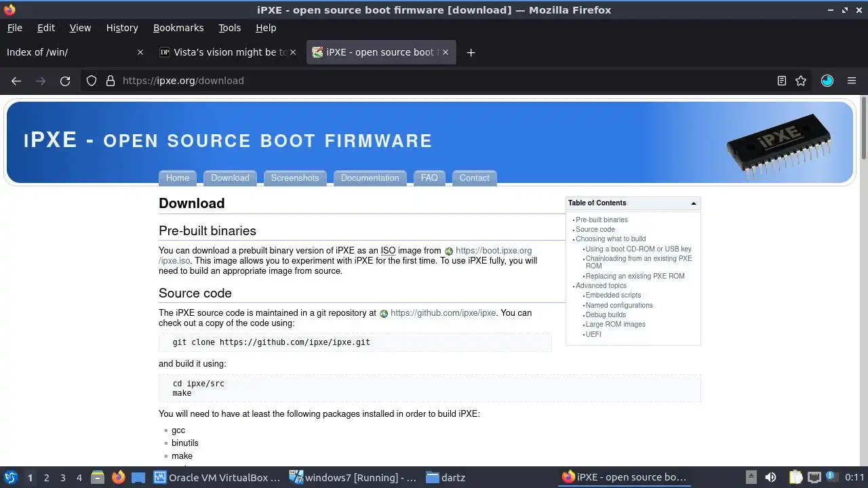
Task: Bookmark this page with the star
Action: (x=801, y=81)
